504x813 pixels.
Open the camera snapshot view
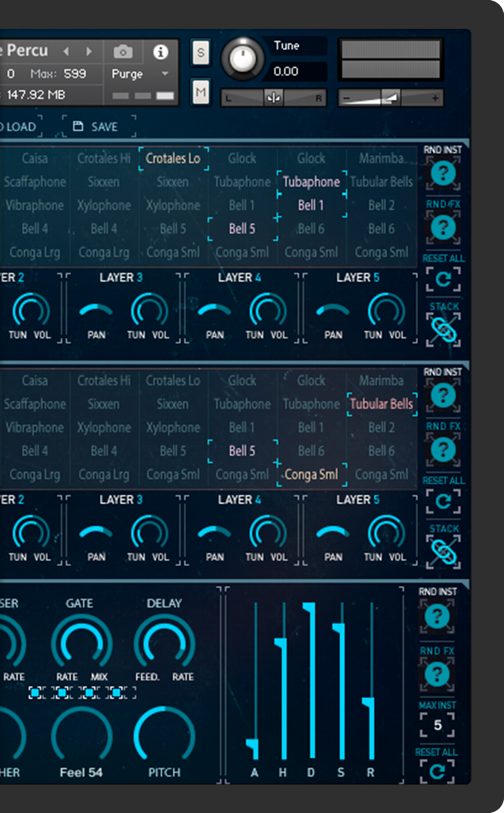[123, 52]
